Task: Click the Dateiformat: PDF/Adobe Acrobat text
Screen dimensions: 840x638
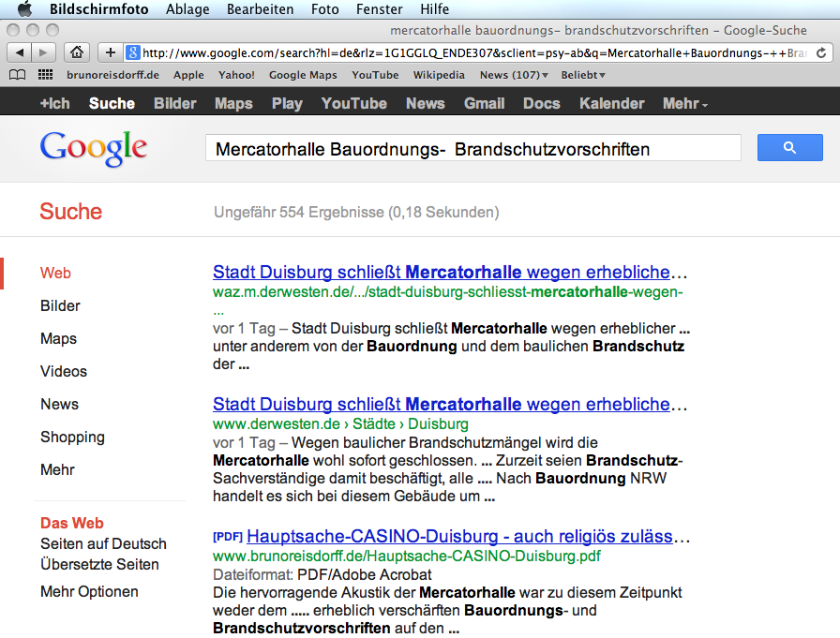Action: click(322, 574)
